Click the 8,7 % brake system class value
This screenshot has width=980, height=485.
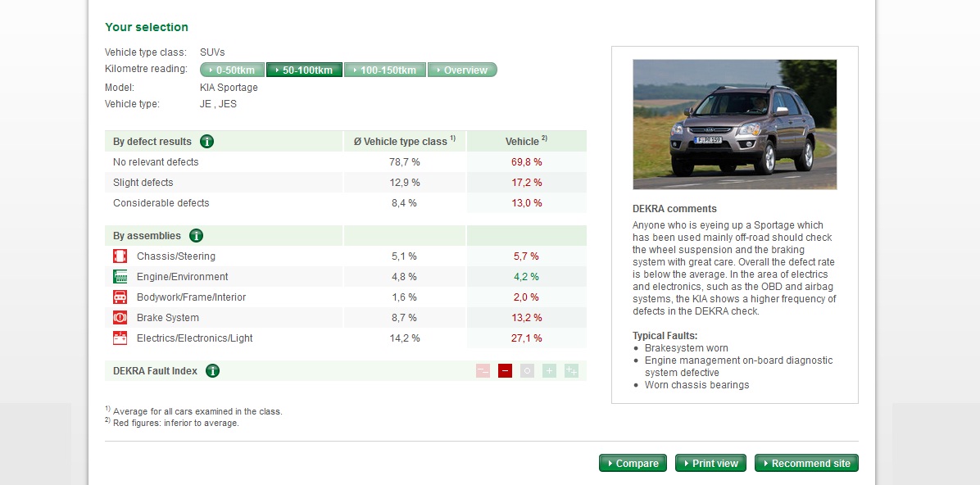(405, 318)
